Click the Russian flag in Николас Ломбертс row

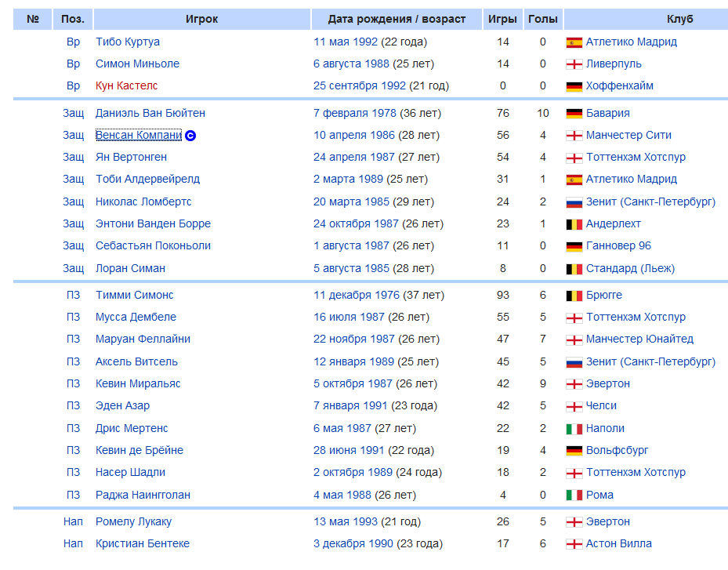[574, 202]
